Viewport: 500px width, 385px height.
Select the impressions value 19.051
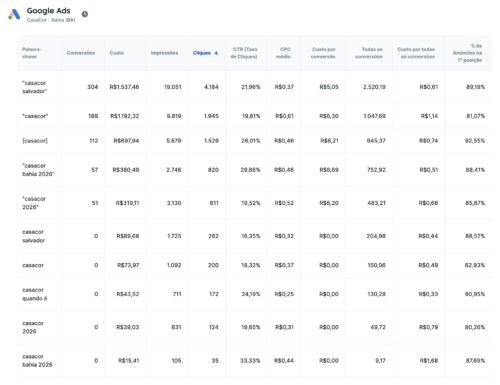pyautogui.click(x=173, y=87)
